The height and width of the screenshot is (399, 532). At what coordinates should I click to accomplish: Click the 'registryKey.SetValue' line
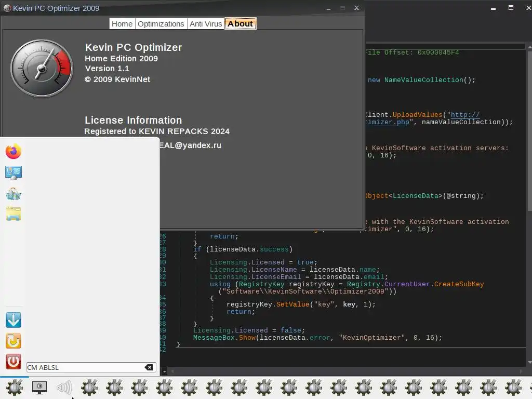pyautogui.click(x=301, y=304)
